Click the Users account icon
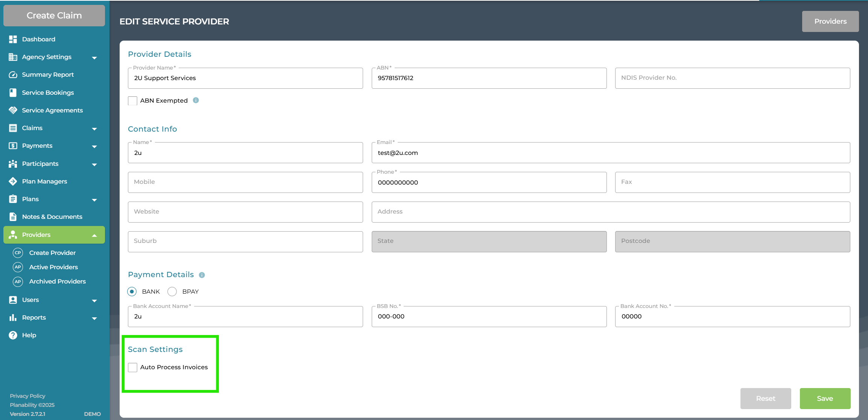 tap(13, 300)
